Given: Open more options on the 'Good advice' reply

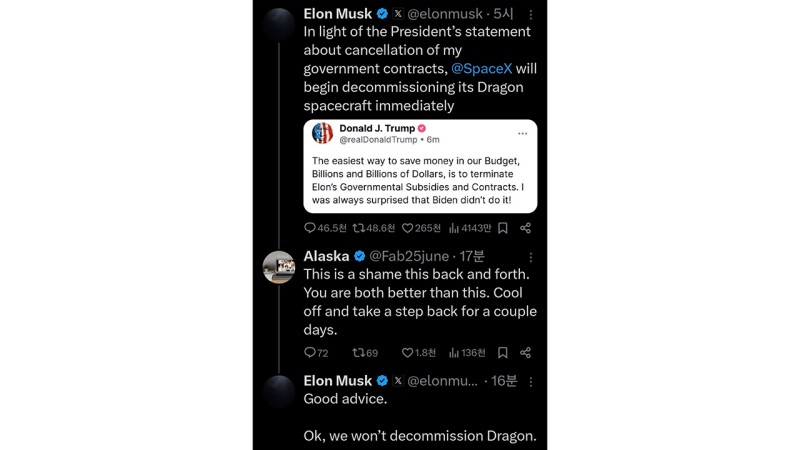Looking at the screenshot, I should [x=531, y=382].
